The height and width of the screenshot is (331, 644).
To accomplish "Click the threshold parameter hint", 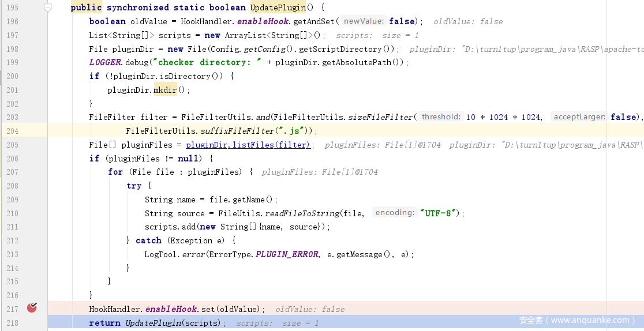I will tap(441, 117).
